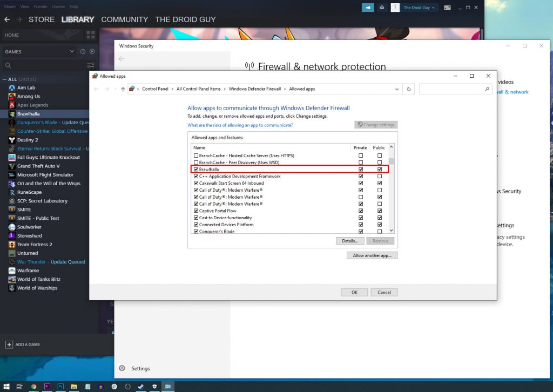Screen dimensions: 553x392
Task: Select the Brawlhalla game icon in Steam
Action: (x=12, y=114)
